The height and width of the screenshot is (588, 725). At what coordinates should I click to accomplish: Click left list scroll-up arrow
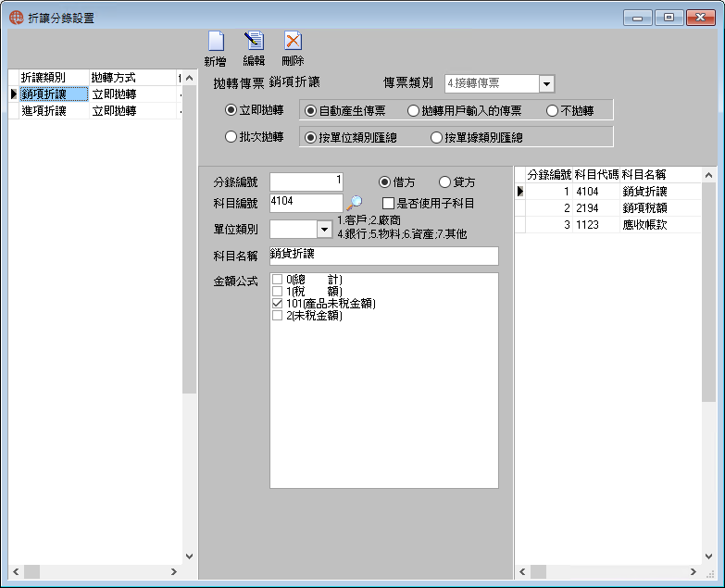coord(189,78)
